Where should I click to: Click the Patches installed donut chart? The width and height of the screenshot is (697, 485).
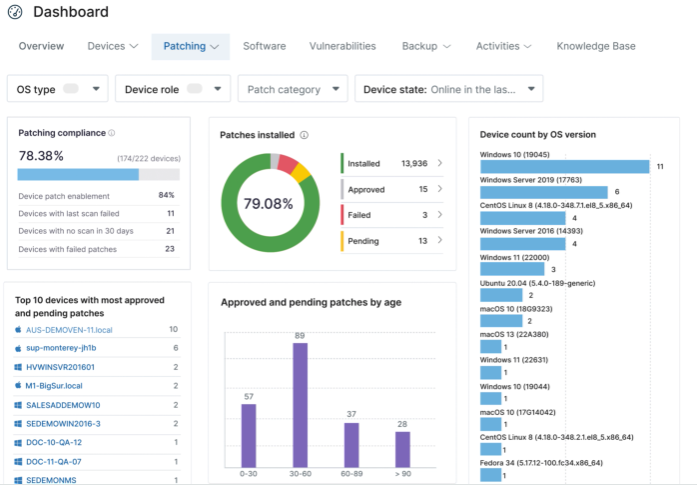tap(270, 203)
